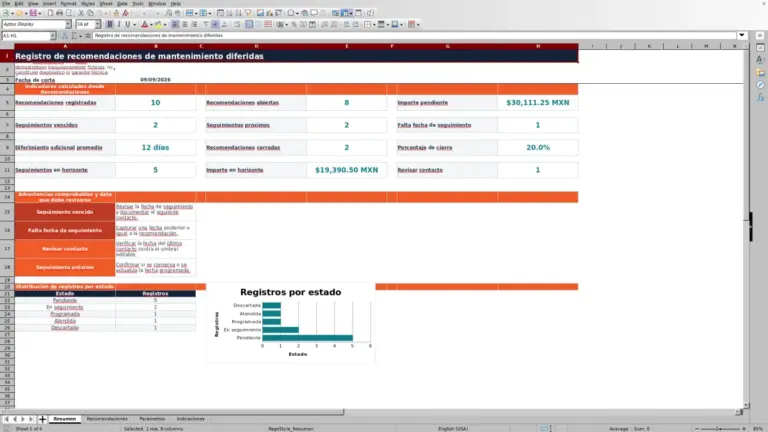This screenshot has width=768, height=432.
Task: Click the font color red A swatch
Action: [144, 24]
